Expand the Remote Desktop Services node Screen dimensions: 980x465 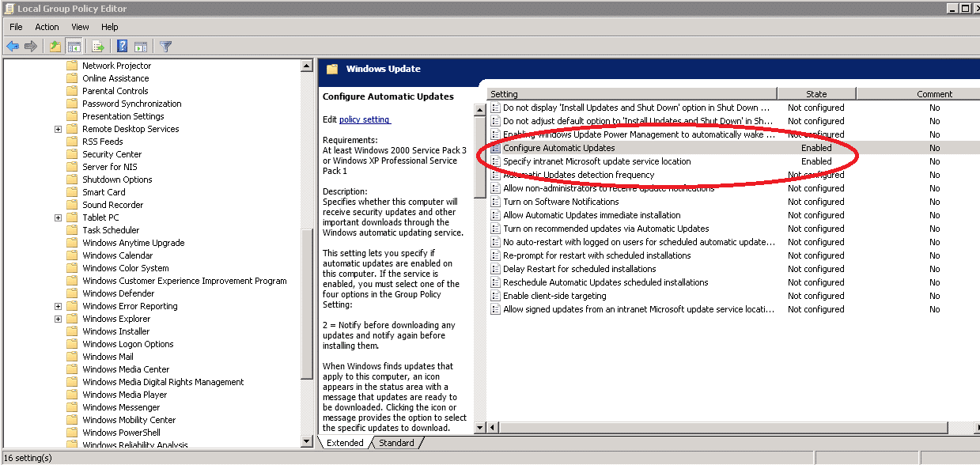click(59, 129)
